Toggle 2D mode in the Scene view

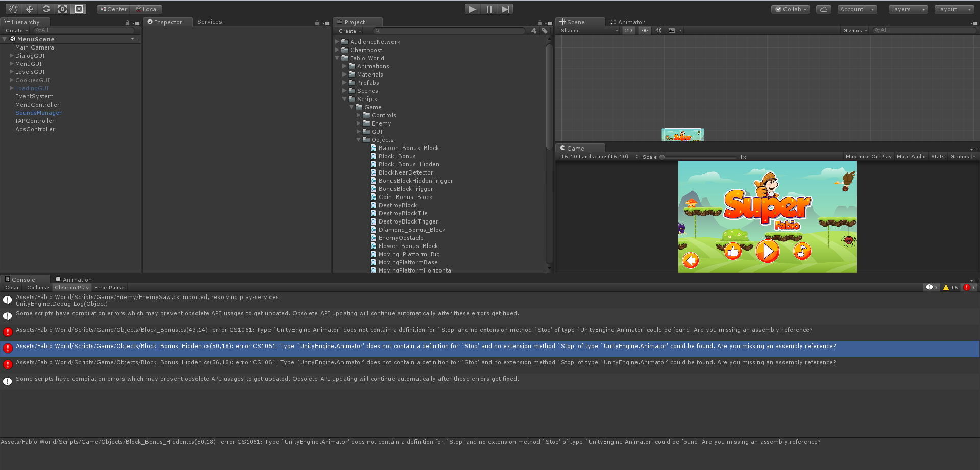(x=628, y=30)
